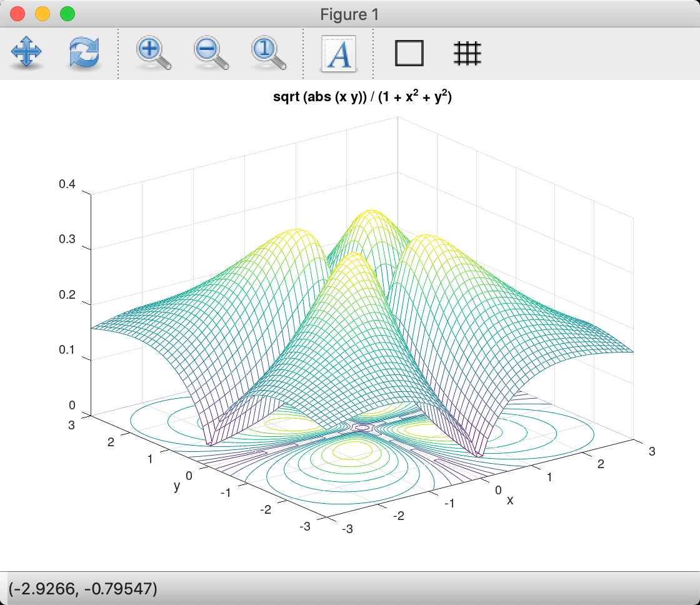
Task: Toggle grid display with grid icon
Action: coord(467,54)
